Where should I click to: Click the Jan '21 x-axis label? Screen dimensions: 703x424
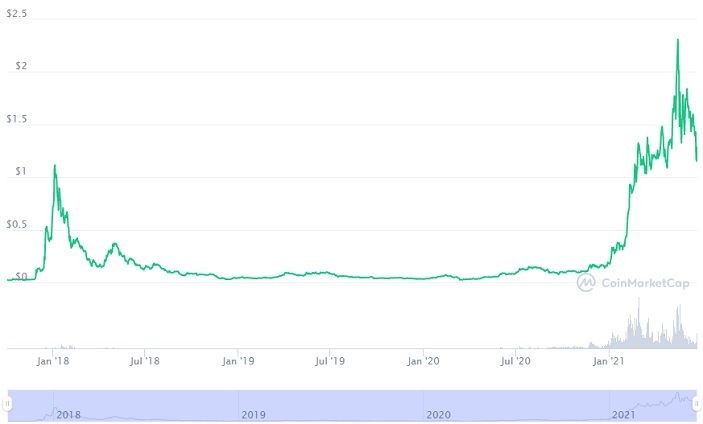(610, 362)
